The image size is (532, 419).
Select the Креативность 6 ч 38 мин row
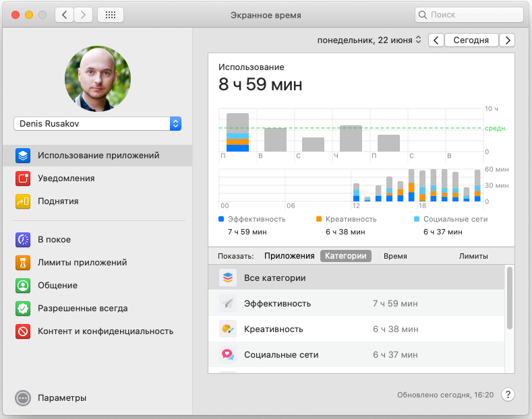[x=356, y=329]
